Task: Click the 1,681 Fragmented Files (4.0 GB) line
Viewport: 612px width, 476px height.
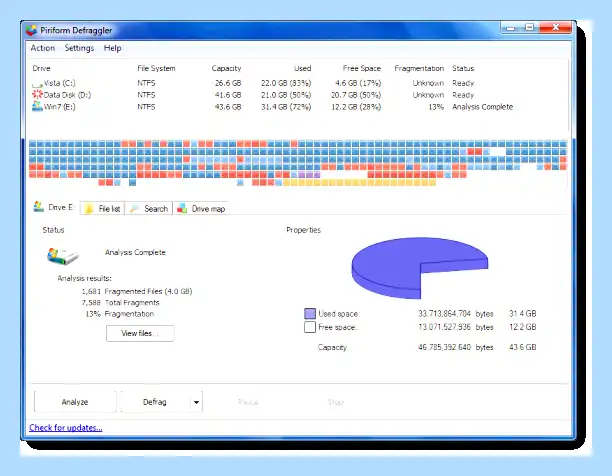Action: (x=137, y=291)
